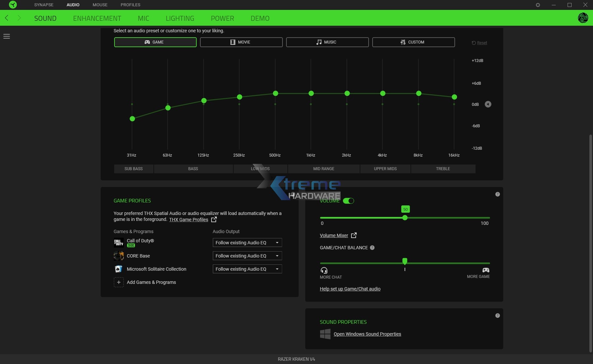Expand CORE Base audio output dropdown
Viewport: 593px width, 364px height.
(247, 256)
